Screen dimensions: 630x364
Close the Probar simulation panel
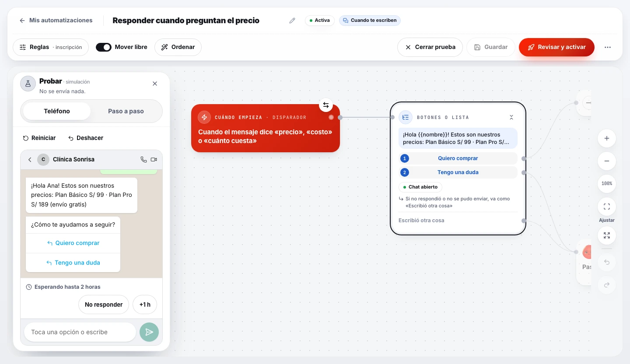pyautogui.click(x=155, y=84)
